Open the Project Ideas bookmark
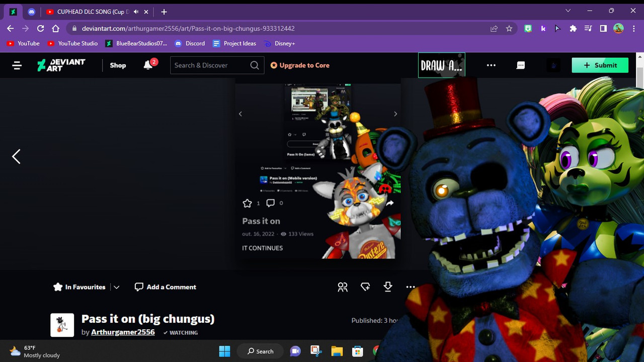 (234, 43)
